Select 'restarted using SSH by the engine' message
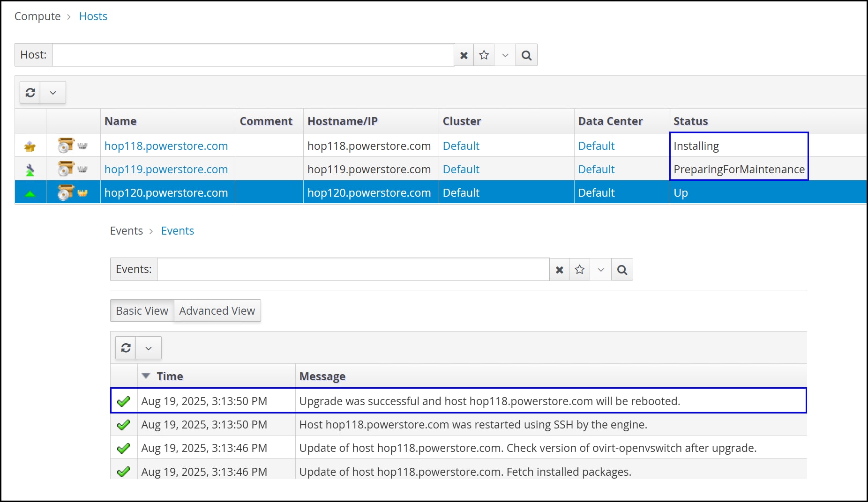Image resolution: width=868 pixels, height=502 pixels. click(x=473, y=425)
